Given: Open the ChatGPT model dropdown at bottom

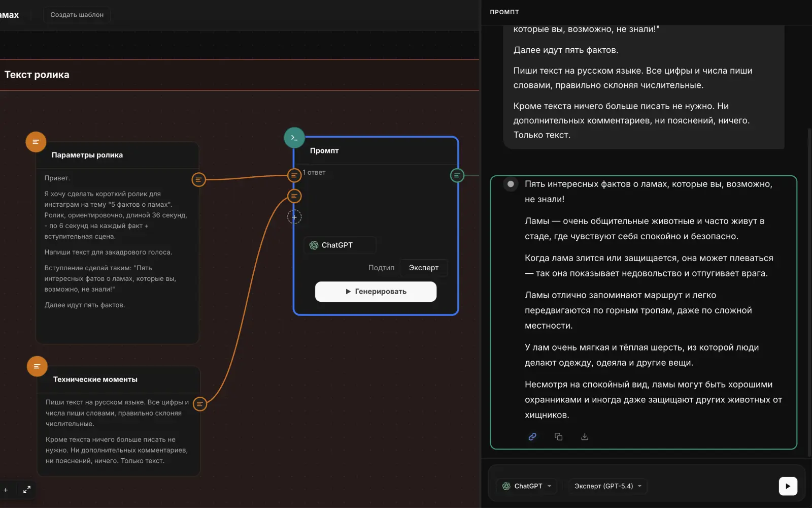Looking at the screenshot, I should coord(527,486).
